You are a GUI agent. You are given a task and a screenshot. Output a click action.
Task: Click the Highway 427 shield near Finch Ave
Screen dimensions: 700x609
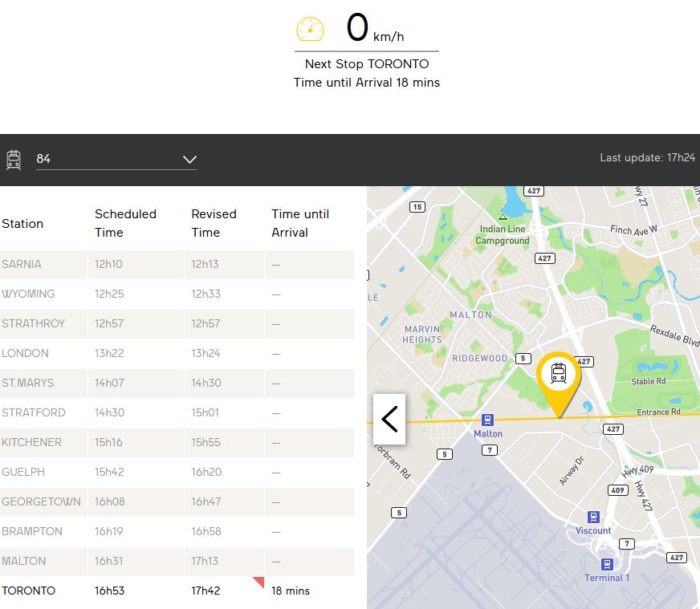[545, 258]
